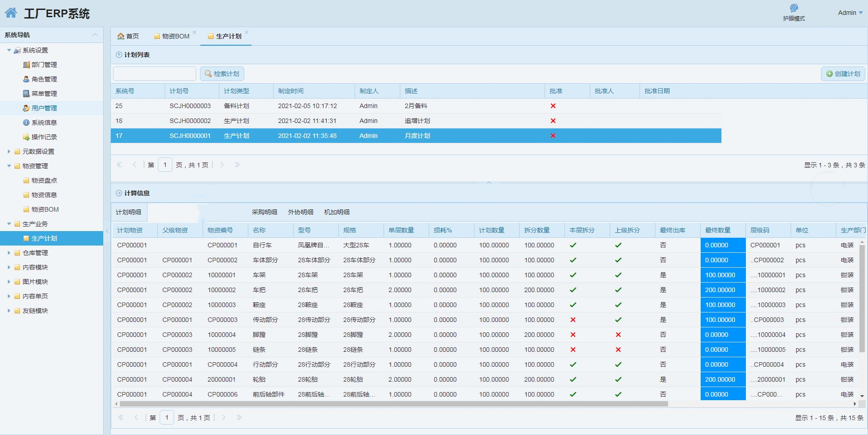Go to next page of detail grid
This screenshot has height=435, width=868.
tap(223, 418)
